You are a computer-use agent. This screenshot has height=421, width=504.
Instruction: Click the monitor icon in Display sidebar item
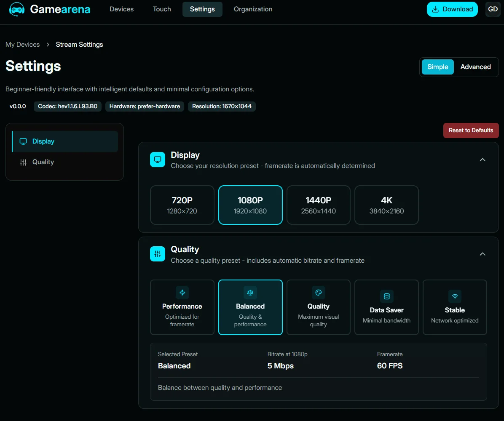coord(23,141)
